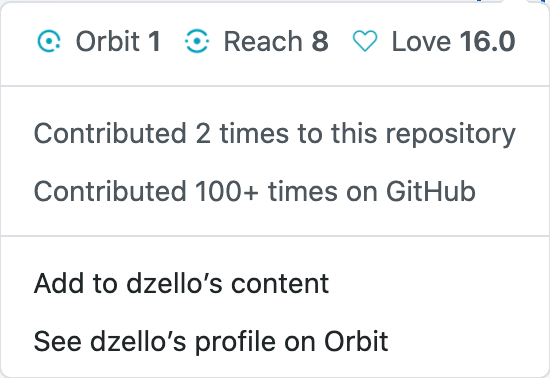
Task: Click the word repository in contributions line
Action: point(451,135)
